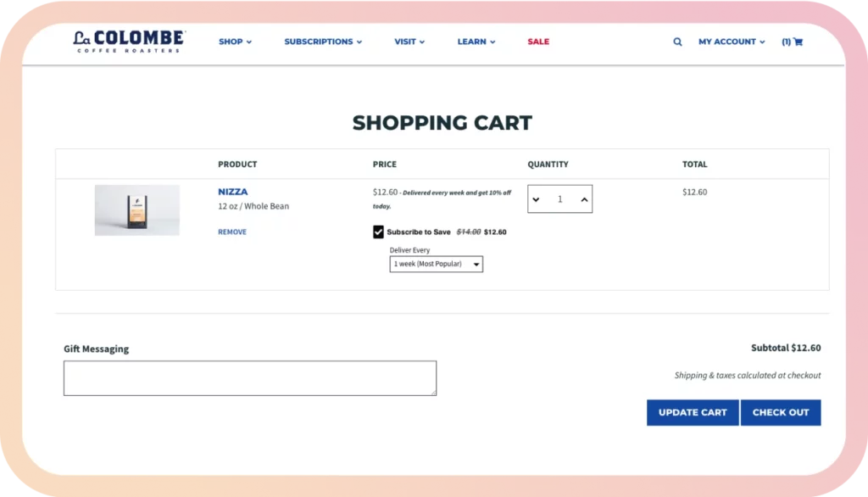
Task: Expand the Shop menu
Action: point(236,42)
